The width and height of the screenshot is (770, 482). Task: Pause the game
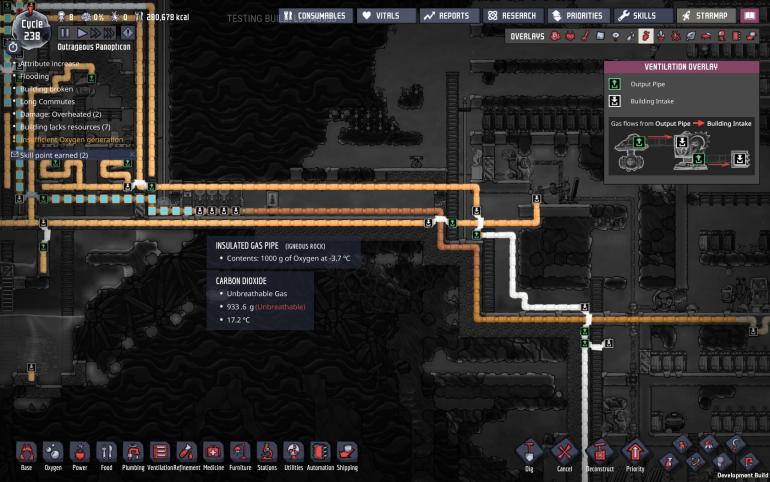(x=65, y=33)
